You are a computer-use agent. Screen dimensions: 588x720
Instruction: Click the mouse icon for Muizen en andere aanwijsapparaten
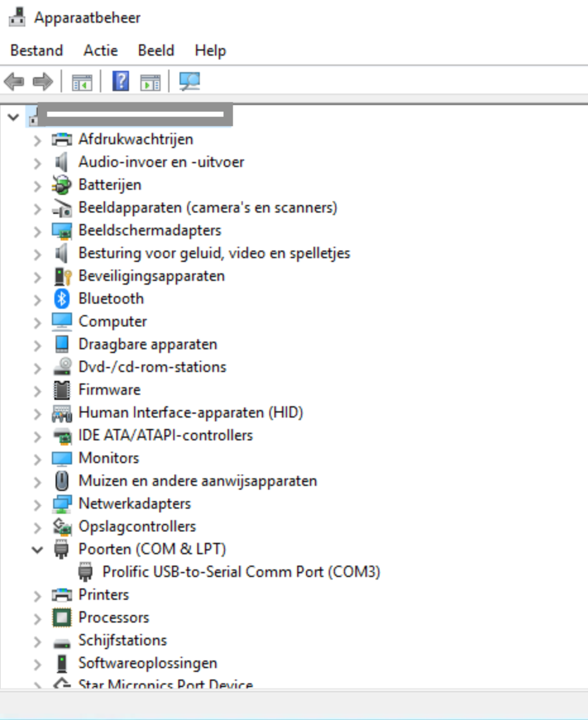(61, 481)
